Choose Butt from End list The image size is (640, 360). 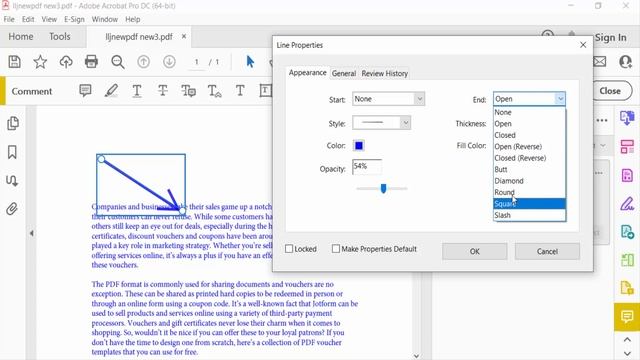[529, 169]
